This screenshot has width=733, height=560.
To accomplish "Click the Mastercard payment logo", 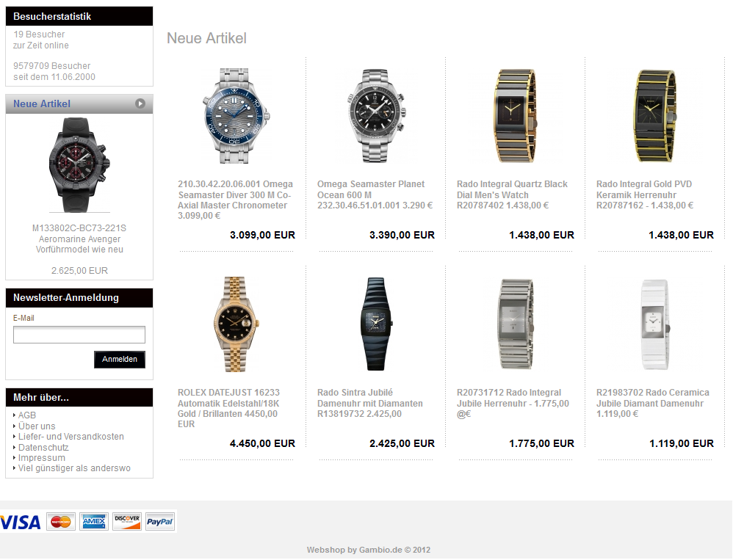I will point(61,522).
